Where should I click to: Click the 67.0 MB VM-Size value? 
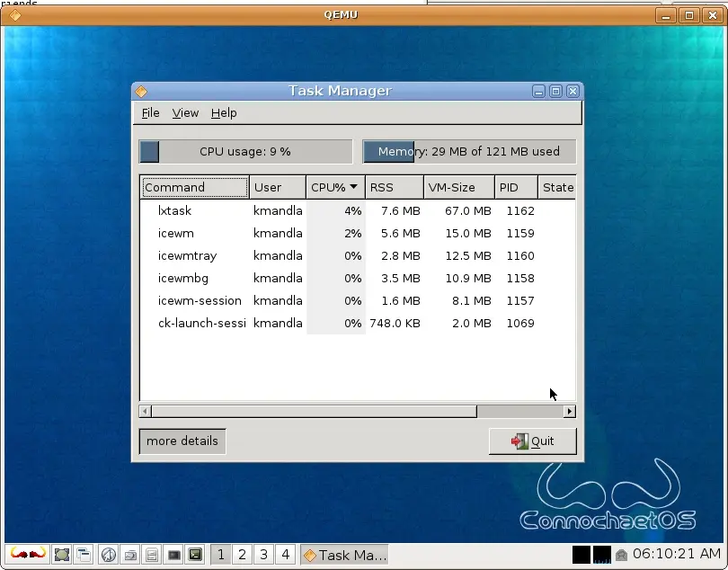pyautogui.click(x=468, y=211)
